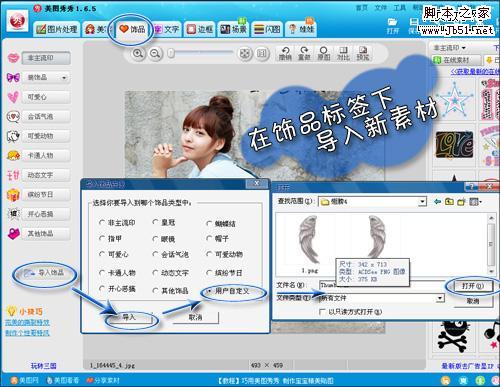Click the 在线素材 button in right panel

[456, 60]
